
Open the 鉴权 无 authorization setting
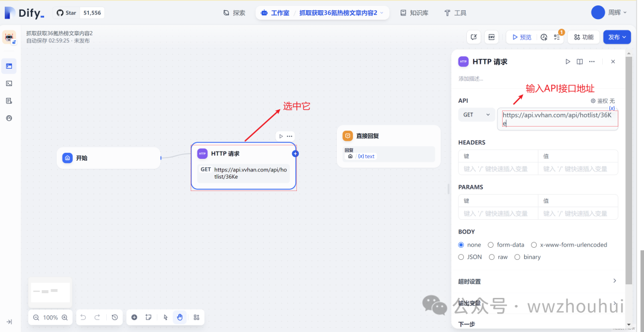[x=602, y=101]
